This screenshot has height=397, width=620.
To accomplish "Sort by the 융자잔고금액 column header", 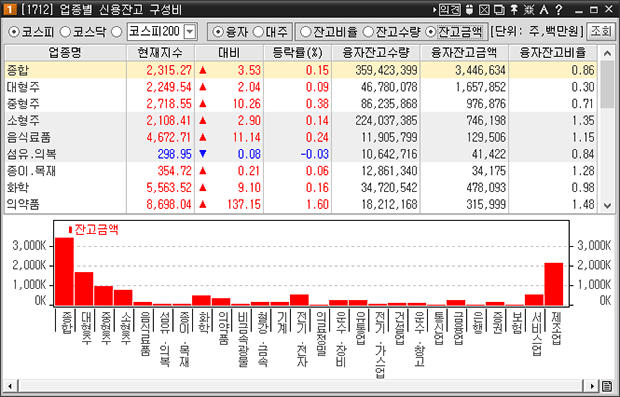I will point(464,53).
